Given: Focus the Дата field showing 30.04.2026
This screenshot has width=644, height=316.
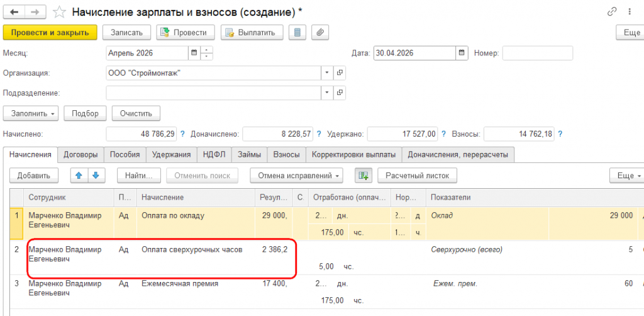Looking at the screenshot, I should [x=414, y=53].
